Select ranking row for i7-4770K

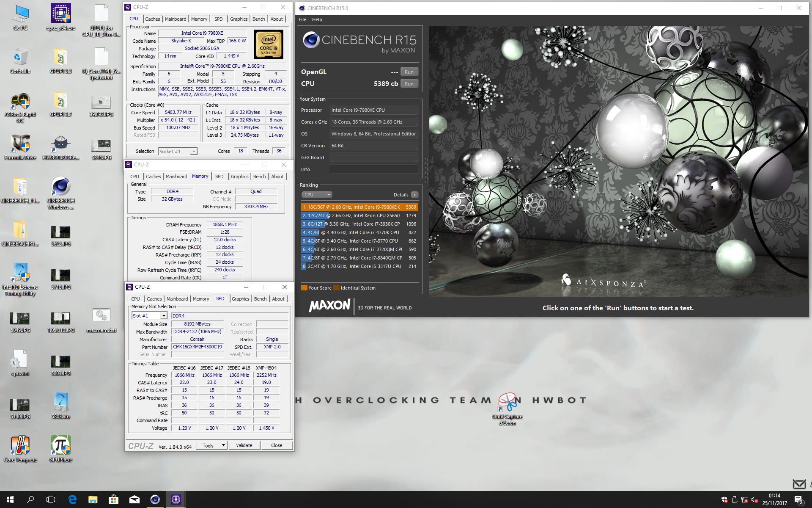[359, 232]
